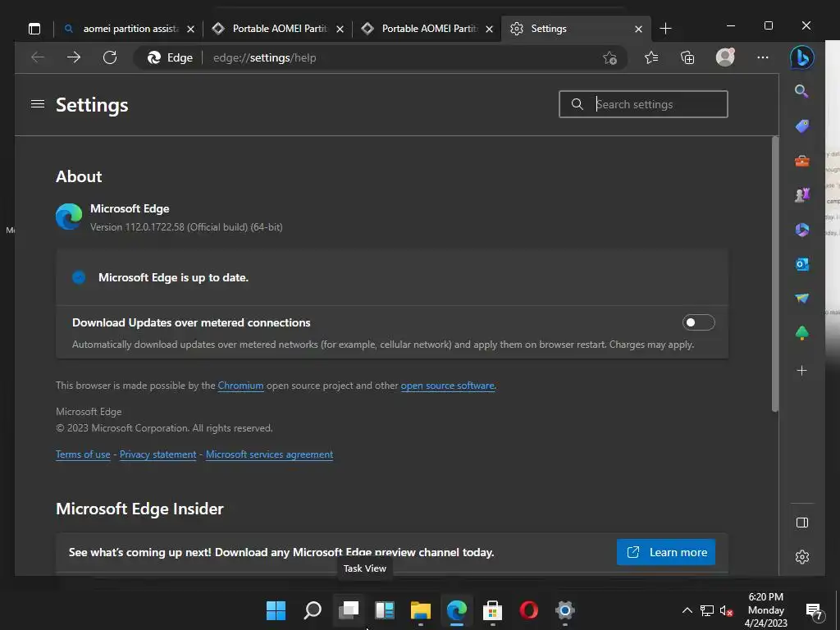Open sidebar Microsoft 365 icon
Viewport: 840px width, 630px height.
click(x=802, y=230)
